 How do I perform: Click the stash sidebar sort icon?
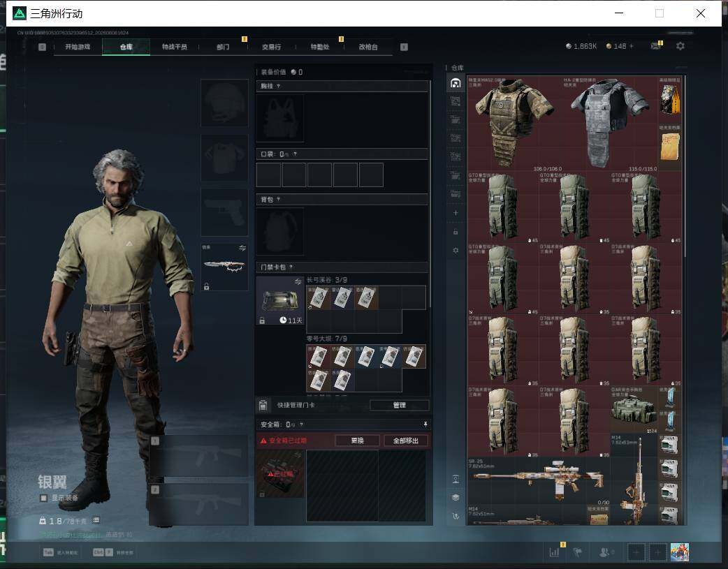[x=456, y=480]
